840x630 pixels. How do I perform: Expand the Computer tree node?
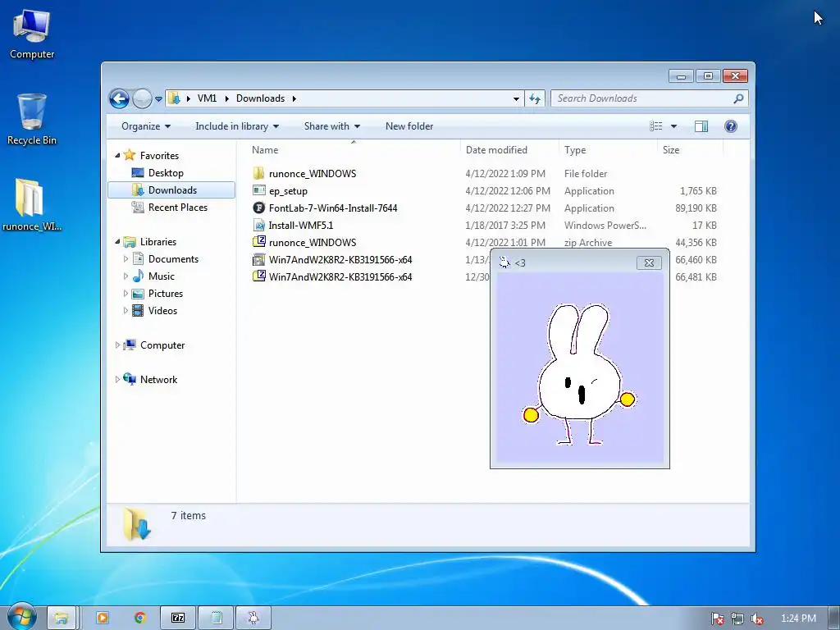[118, 345]
